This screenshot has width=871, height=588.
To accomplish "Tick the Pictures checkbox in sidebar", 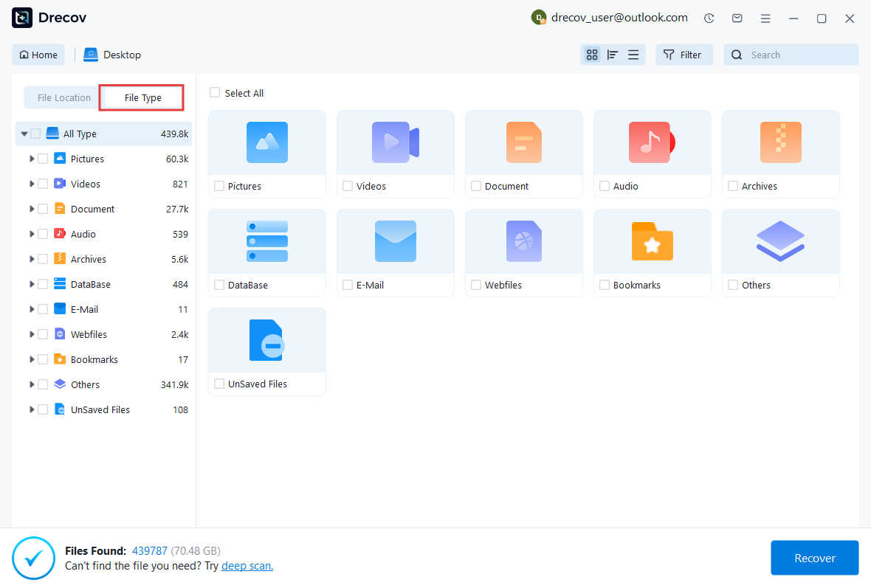I will click(43, 159).
